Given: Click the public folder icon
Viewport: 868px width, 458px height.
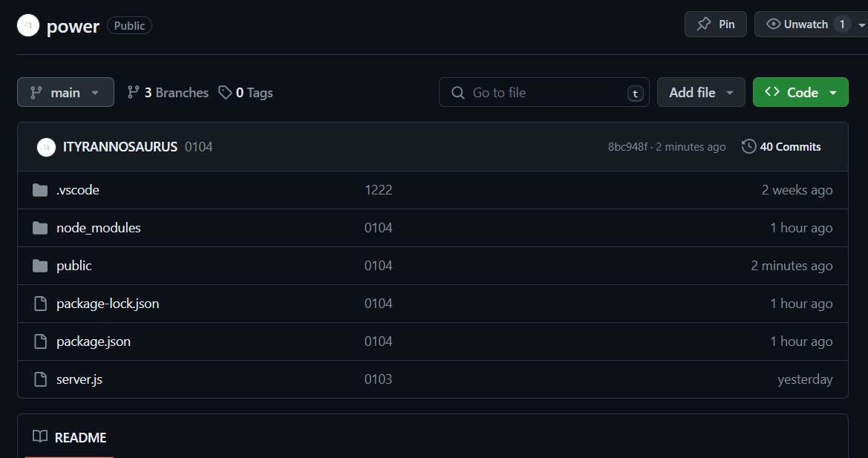Looking at the screenshot, I should point(40,266).
